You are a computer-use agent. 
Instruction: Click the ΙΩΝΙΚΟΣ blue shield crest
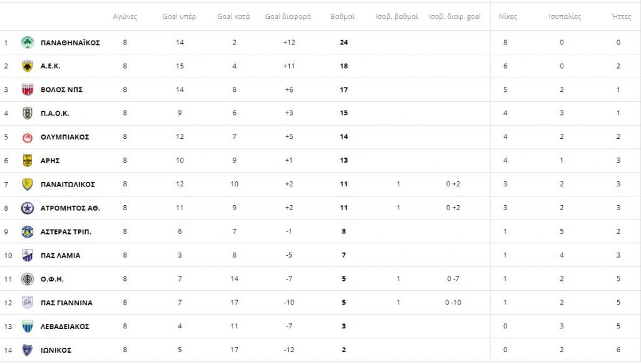(x=28, y=350)
